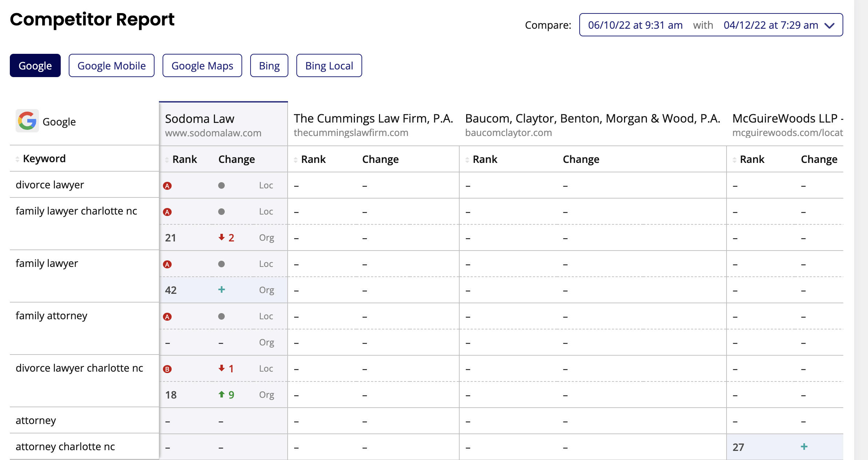Viewport: 868px width, 460px height.
Task: Open the mcguirewoods.com link
Action: (787, 133)
